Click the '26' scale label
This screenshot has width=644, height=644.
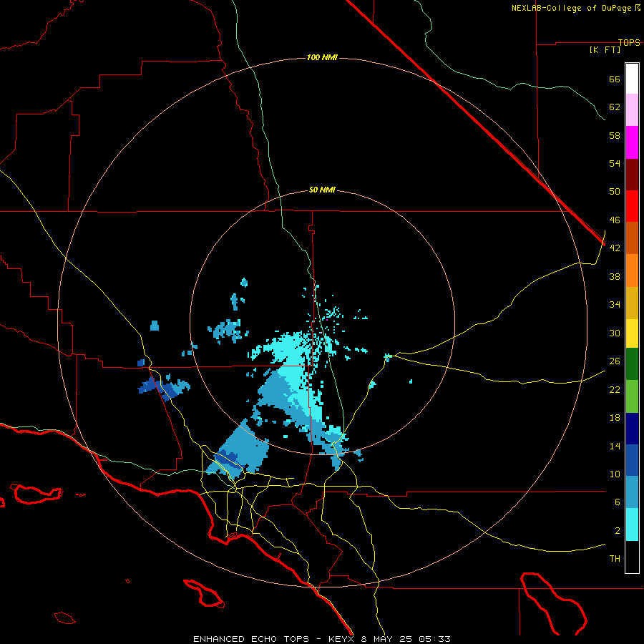tap(615, 361)
